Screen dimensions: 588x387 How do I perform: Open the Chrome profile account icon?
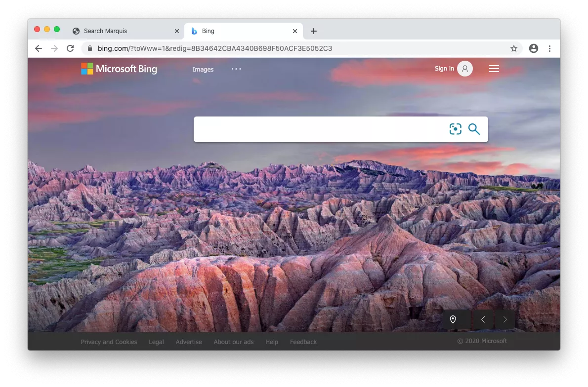tap(533, 48)
